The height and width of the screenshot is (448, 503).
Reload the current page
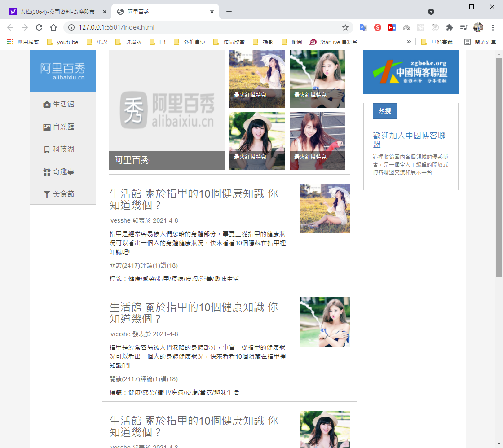pyautogui.click(x=39, y=27)
